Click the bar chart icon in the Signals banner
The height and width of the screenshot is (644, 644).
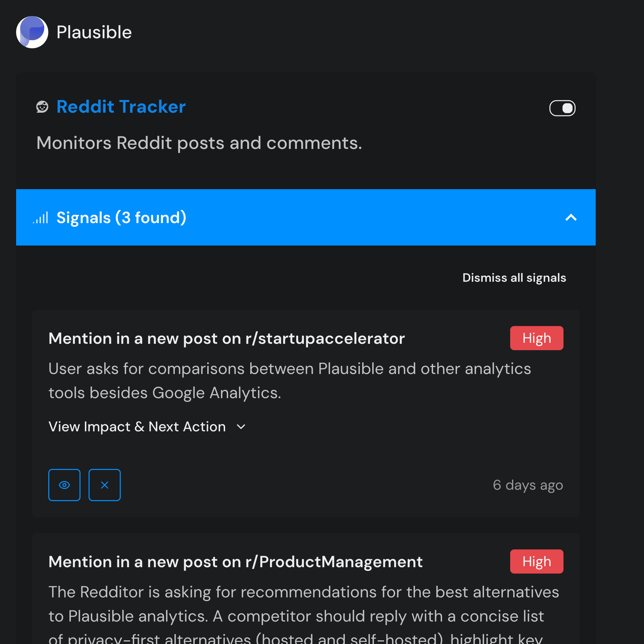click(x=40, y=217)
